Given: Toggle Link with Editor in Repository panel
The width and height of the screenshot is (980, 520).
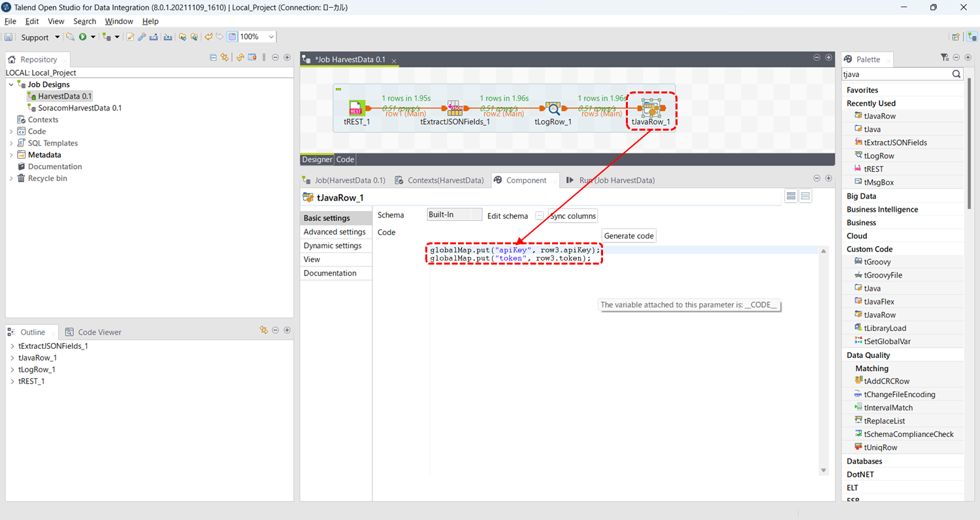Looking at the screenshot, I should click(225, 57).
